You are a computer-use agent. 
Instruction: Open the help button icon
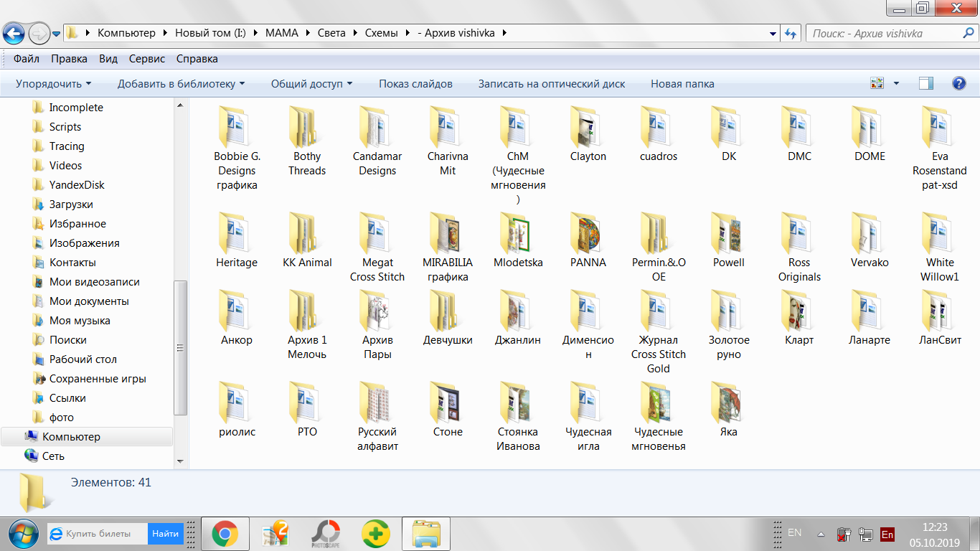(x=958, y=83)
